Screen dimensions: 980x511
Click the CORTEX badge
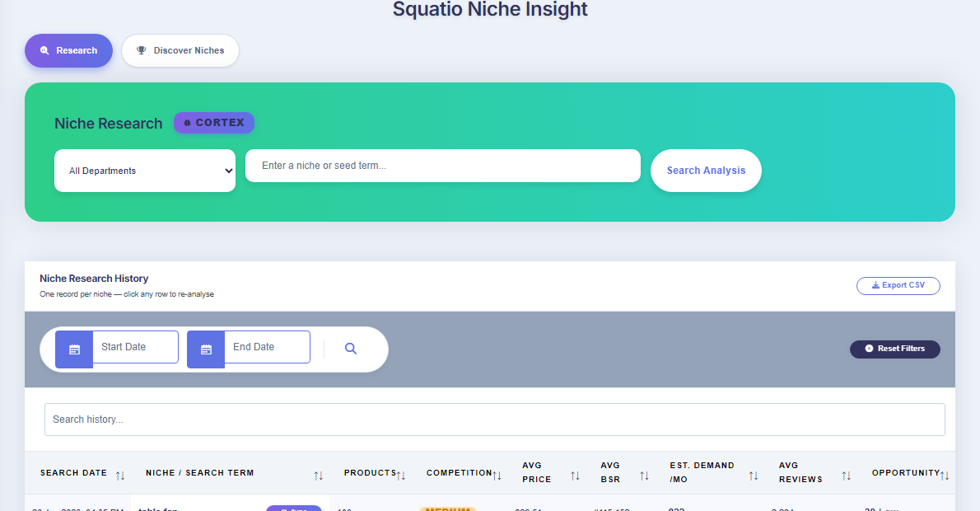[x=214, y=123]
